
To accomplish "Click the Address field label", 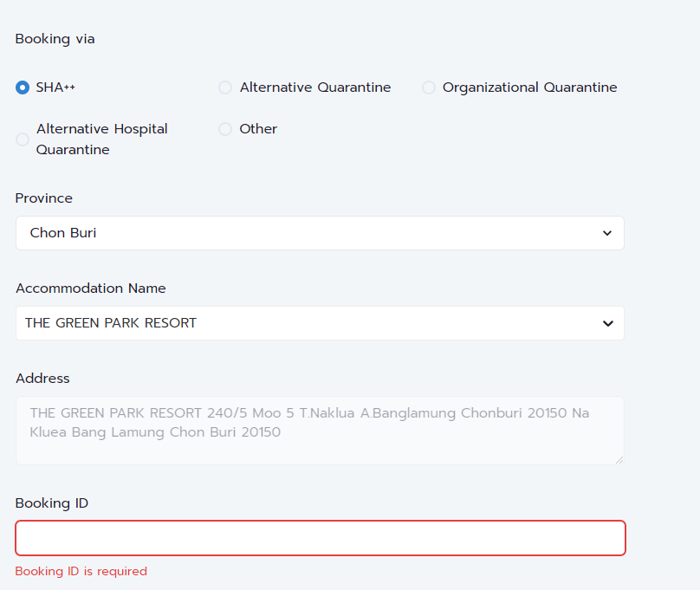I will (x=42, y=379).
